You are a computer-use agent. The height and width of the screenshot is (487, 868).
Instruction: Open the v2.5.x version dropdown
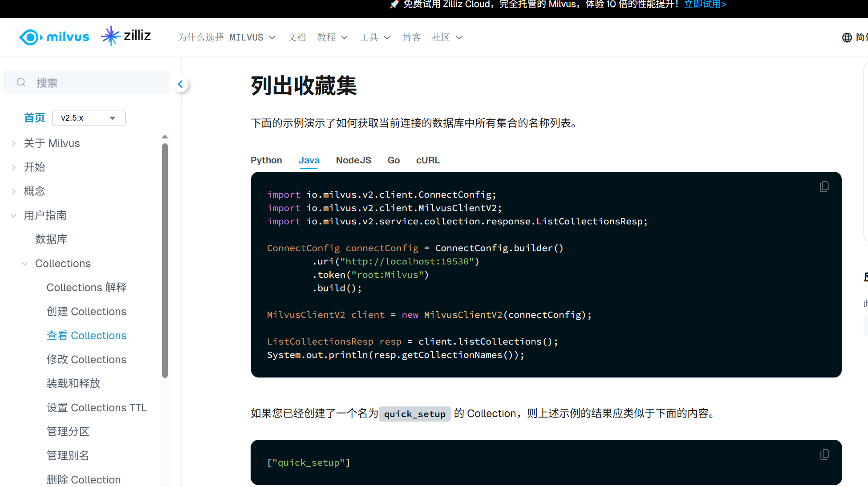[x=89, y=118]
